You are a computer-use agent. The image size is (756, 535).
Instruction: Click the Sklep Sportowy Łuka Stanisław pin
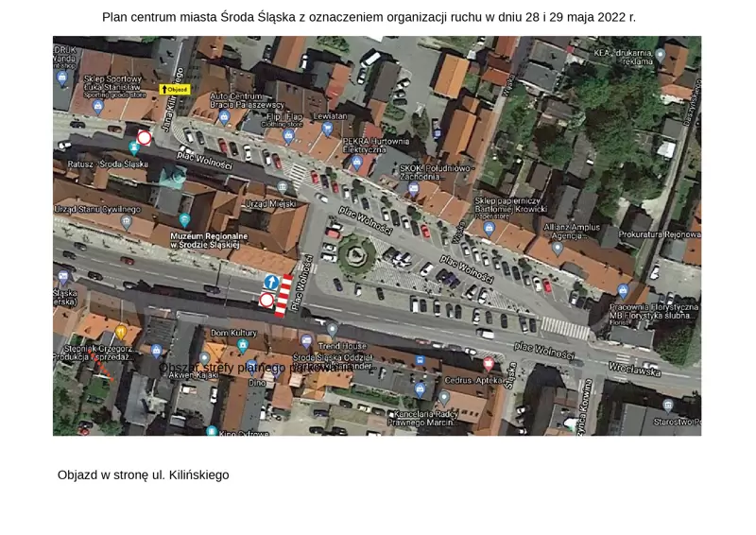pyautogui.click(x=97, y=107)
